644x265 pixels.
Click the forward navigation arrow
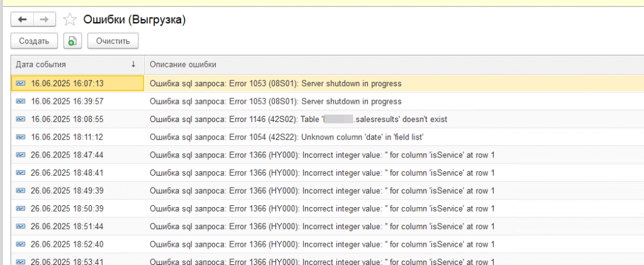44,20
